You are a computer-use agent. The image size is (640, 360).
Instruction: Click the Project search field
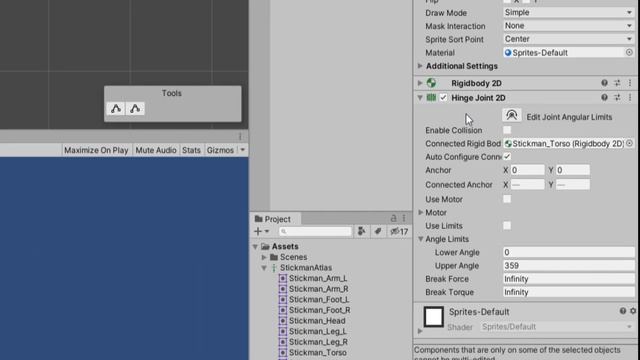(315, 231)
